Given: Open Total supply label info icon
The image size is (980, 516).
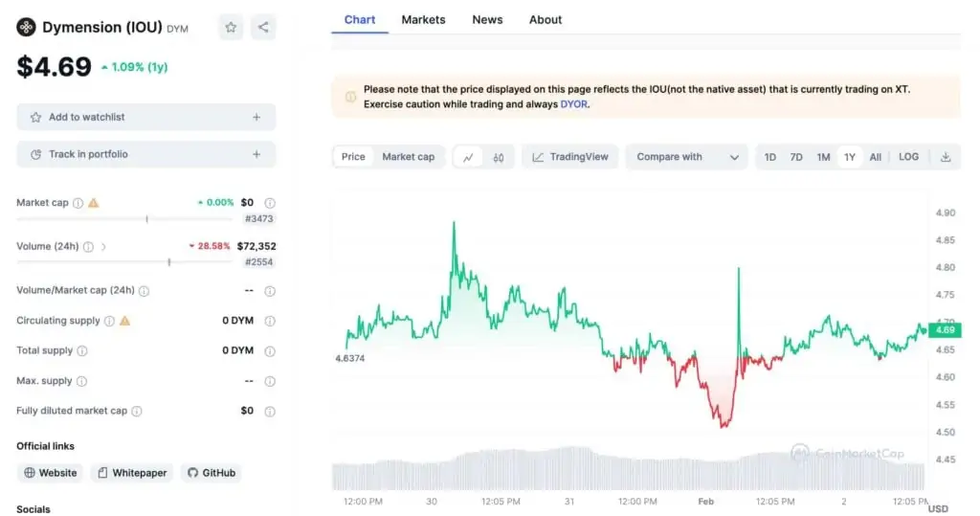Looking at the screenshot, I should pos(82,351).
